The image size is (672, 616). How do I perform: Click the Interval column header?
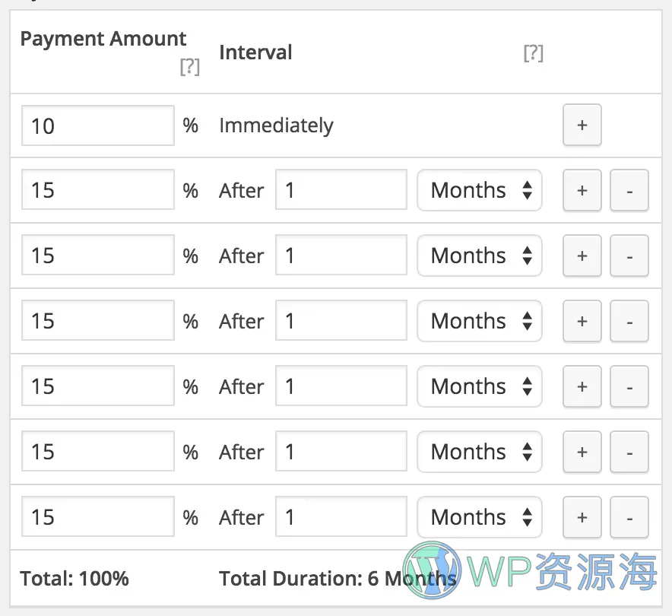coord(255,52)
